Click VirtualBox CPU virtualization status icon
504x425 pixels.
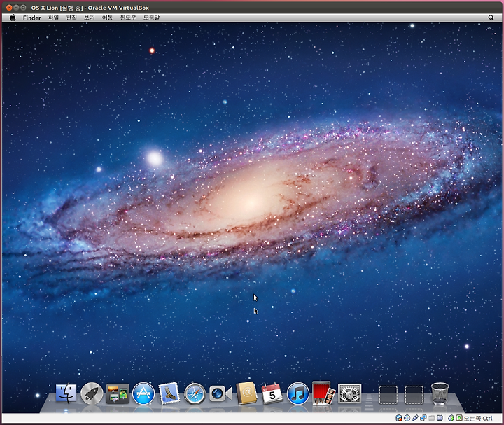[x=440, y=418]
